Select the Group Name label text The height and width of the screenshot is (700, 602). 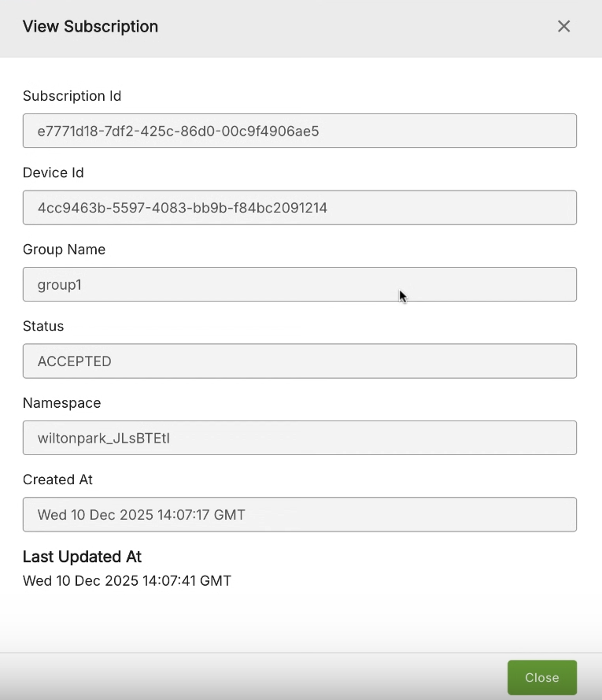coord(64,250)
